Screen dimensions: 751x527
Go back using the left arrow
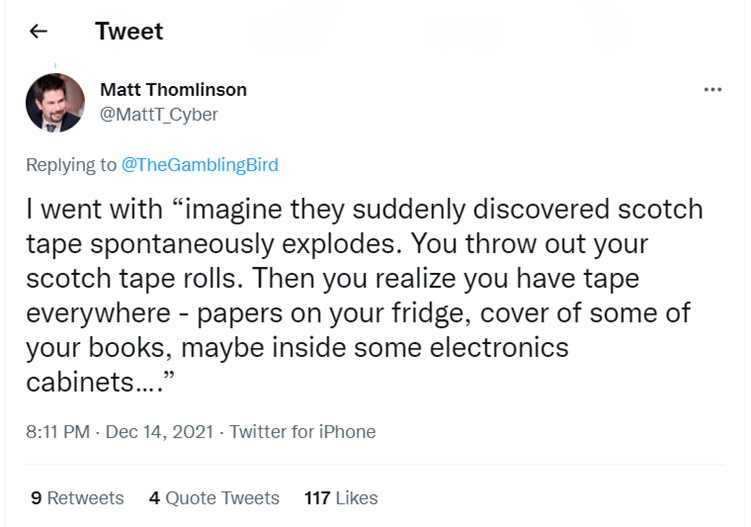click(38, 32)
